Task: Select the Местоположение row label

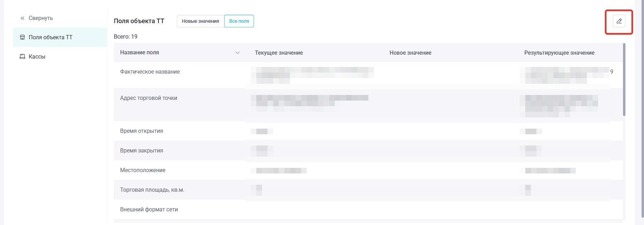Action: click(x=143, y=170)
